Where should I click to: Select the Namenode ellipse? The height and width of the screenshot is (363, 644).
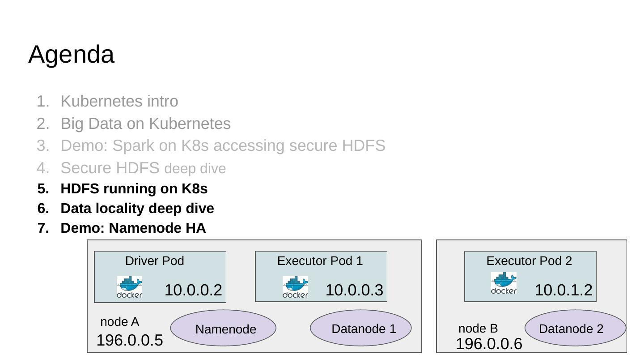[x=223, y=328]
